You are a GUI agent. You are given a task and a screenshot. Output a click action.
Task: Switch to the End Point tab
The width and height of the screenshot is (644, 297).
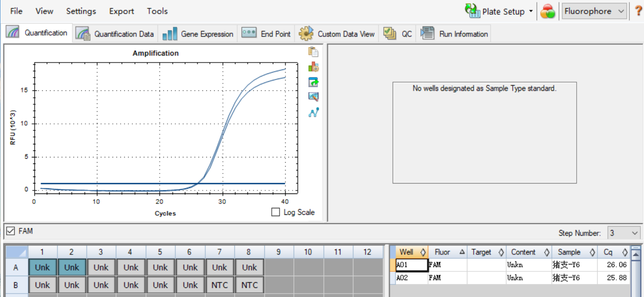[x=266, y=34]
